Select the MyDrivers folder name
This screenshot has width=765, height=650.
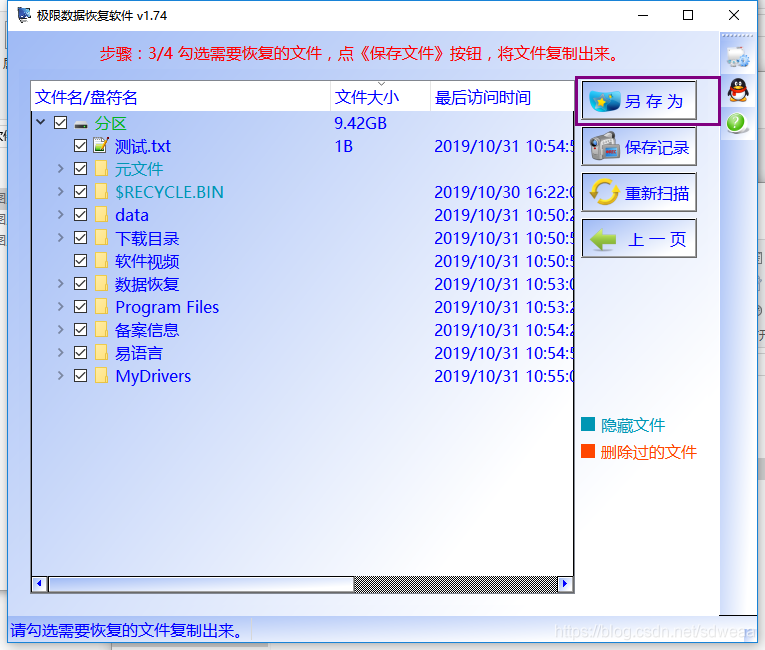tap(153, 376)
